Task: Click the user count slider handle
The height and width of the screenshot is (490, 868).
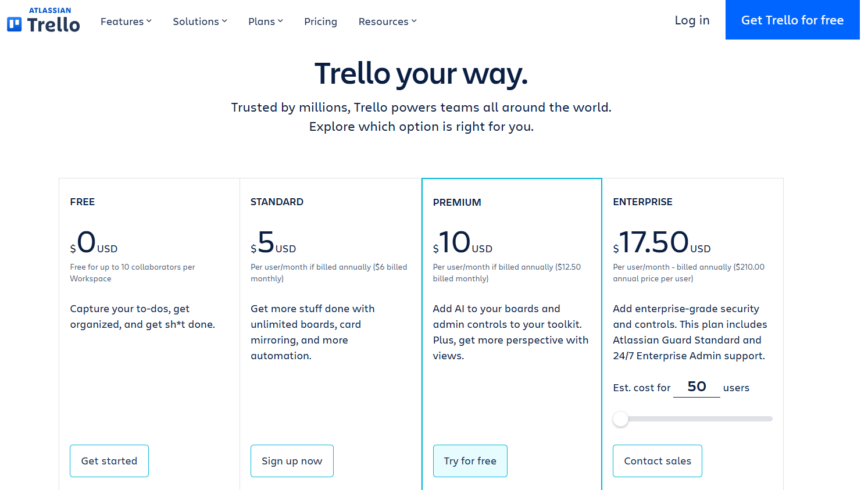Action: pos(621,419)
